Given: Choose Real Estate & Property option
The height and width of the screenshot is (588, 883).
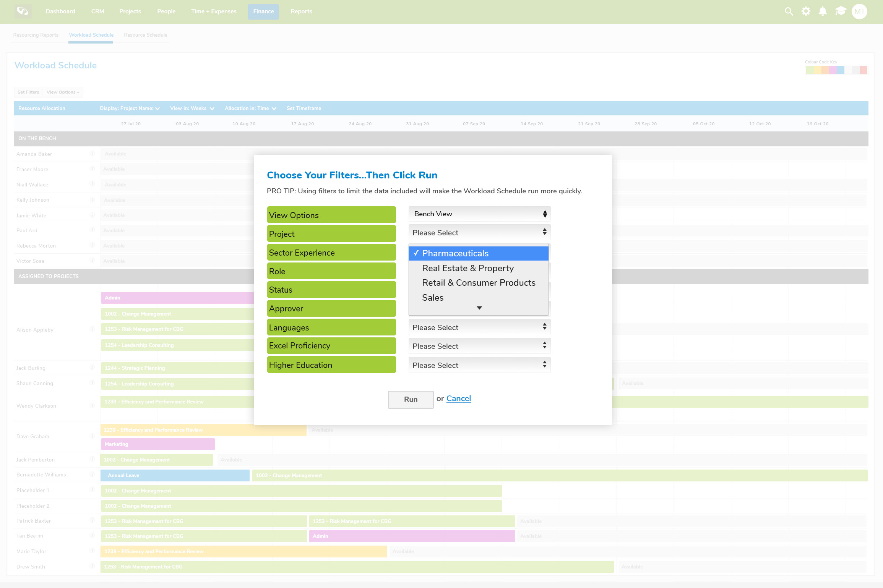Looking at the screenshot, I should click(467, 268).
